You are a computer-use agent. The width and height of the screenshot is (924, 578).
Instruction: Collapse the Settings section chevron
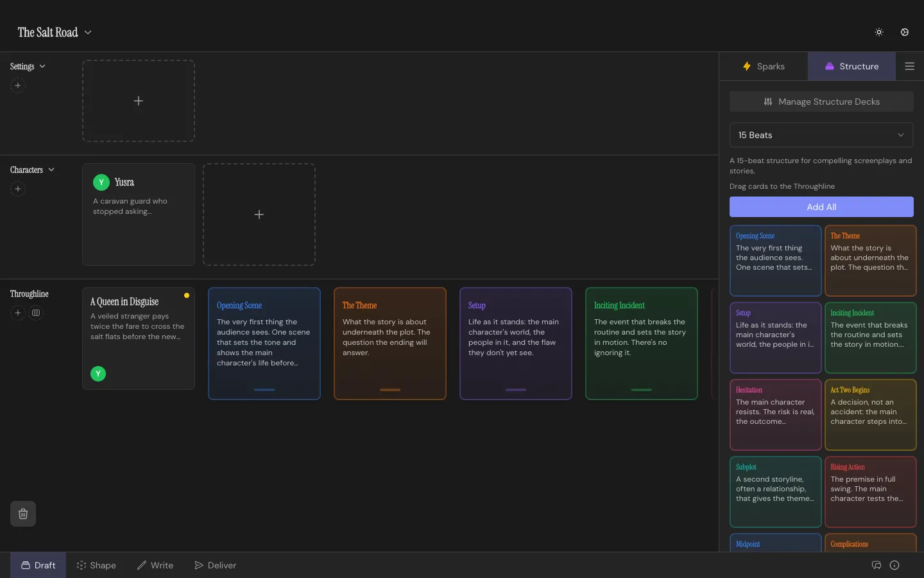click(42, 66)
